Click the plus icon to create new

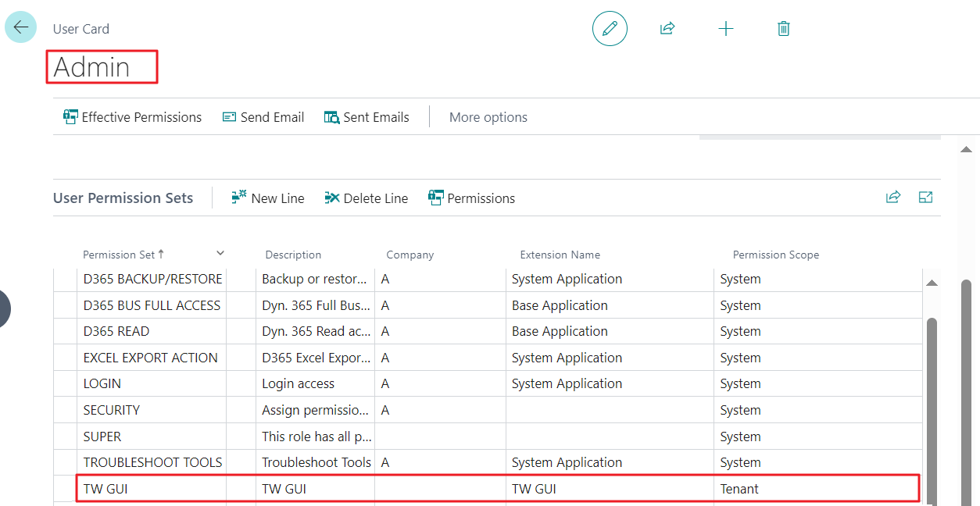pyautogui.click(x=726, y=29)
